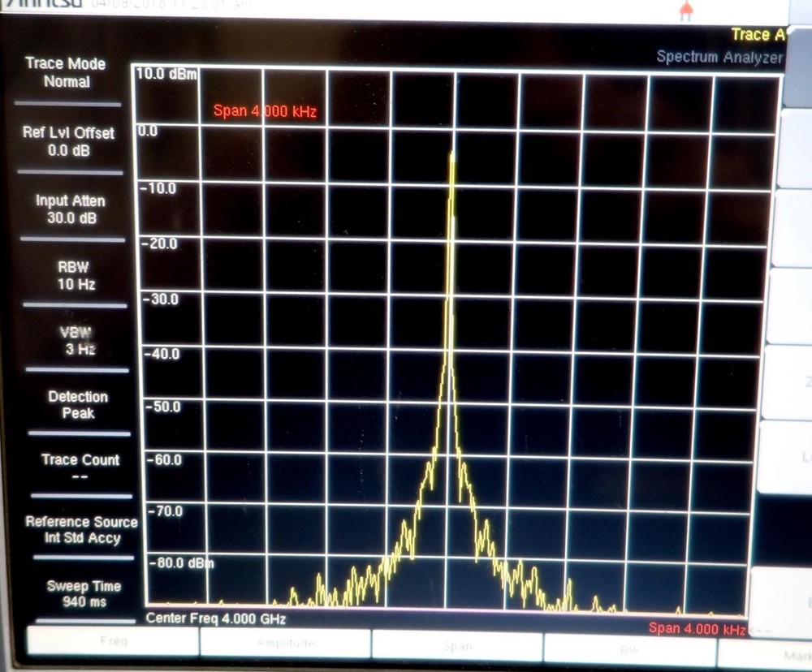Select the Trace A label

pos(758,34)
